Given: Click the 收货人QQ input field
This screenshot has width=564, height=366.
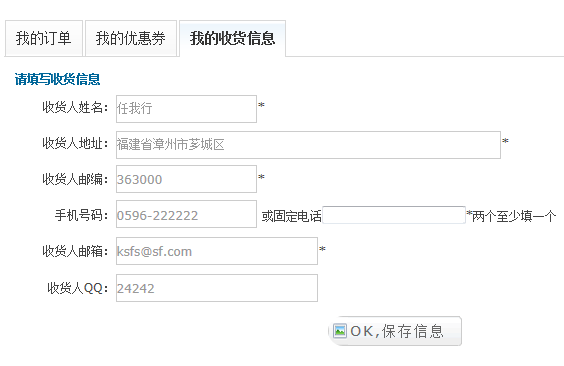Looking at the screenshot, I should tap(217, 288).
